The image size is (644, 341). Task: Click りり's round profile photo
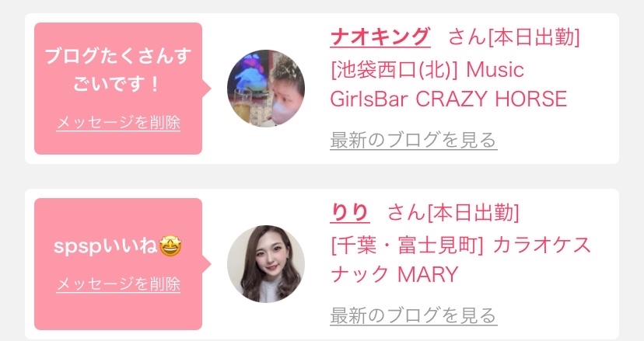[x=266, y=264]
